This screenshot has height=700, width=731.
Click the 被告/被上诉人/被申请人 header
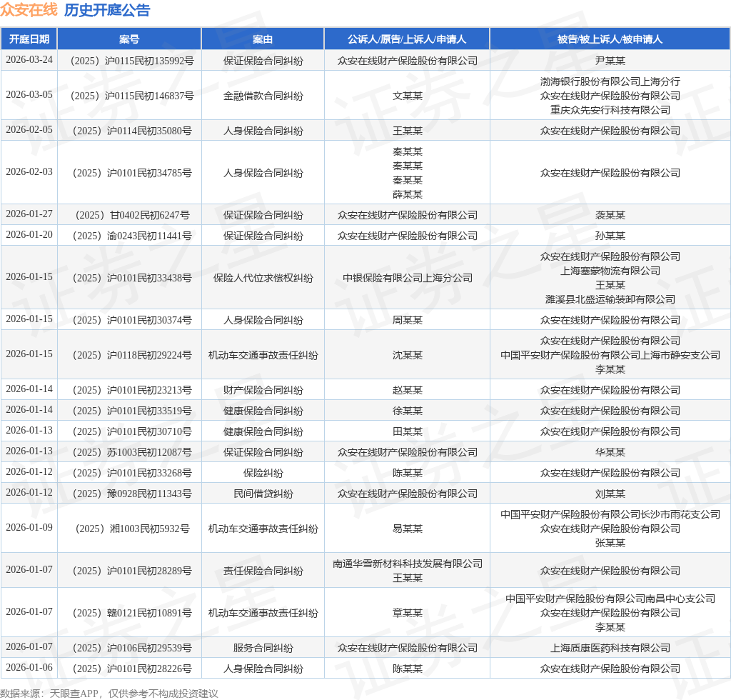click(610, 39)
